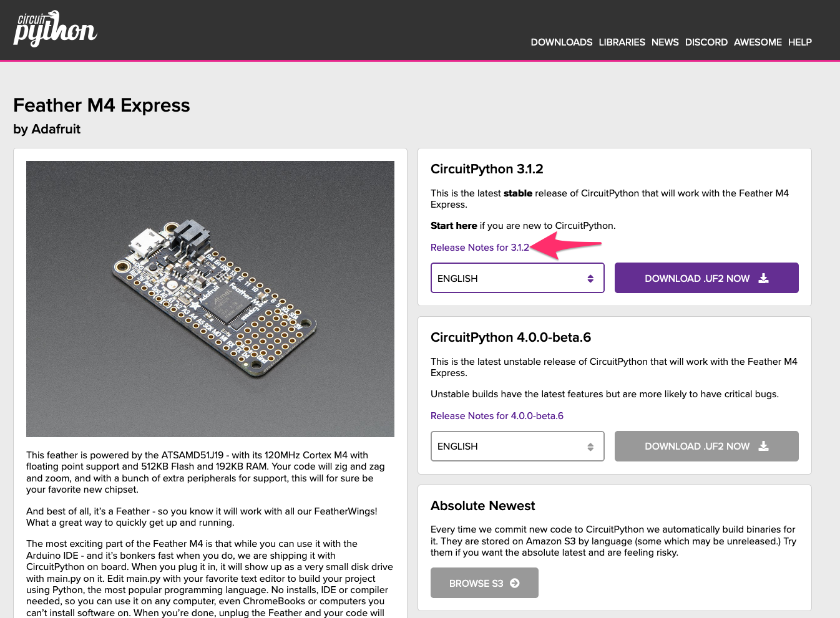Click the Feather M4 Express page title
Screen dimensions: 840x618
pyautogui.click(x=102, y=105)
